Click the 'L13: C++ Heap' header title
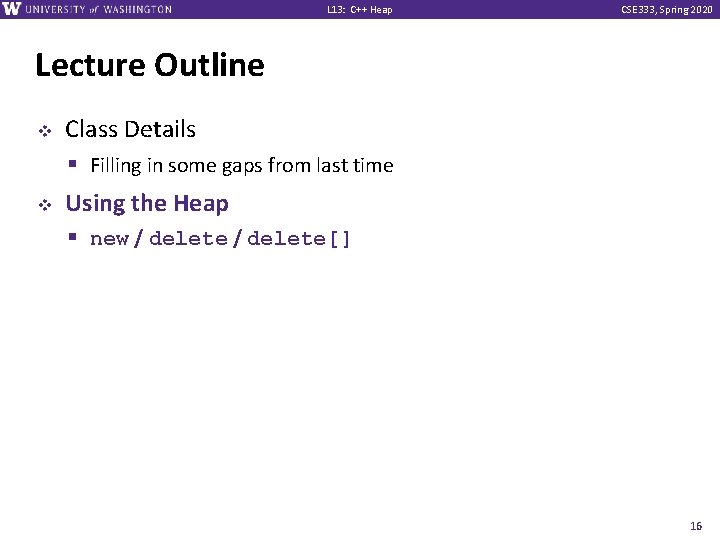This screenshot has height=540, width=720. click(360, 10)
